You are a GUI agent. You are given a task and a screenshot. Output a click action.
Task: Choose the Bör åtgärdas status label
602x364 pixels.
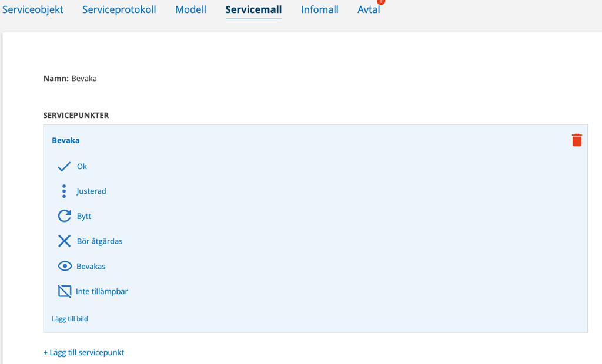coord(99,241)
